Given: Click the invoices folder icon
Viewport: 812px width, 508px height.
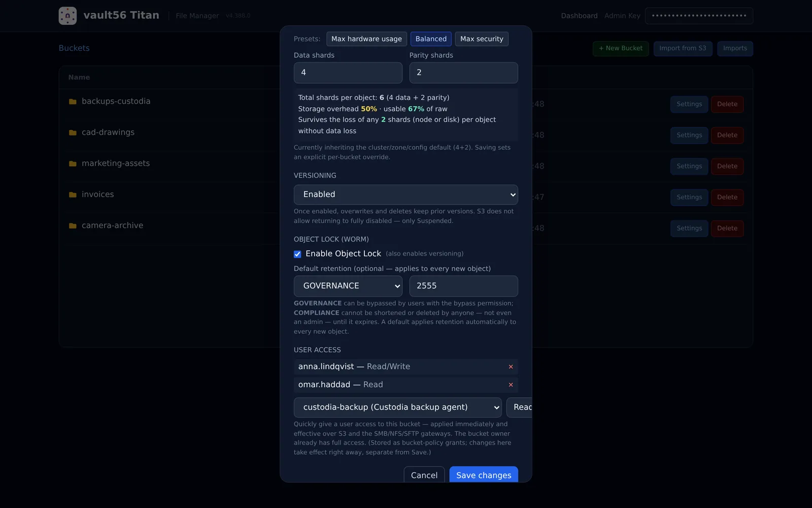Looking at the screenshot, I should pos(73,195).
